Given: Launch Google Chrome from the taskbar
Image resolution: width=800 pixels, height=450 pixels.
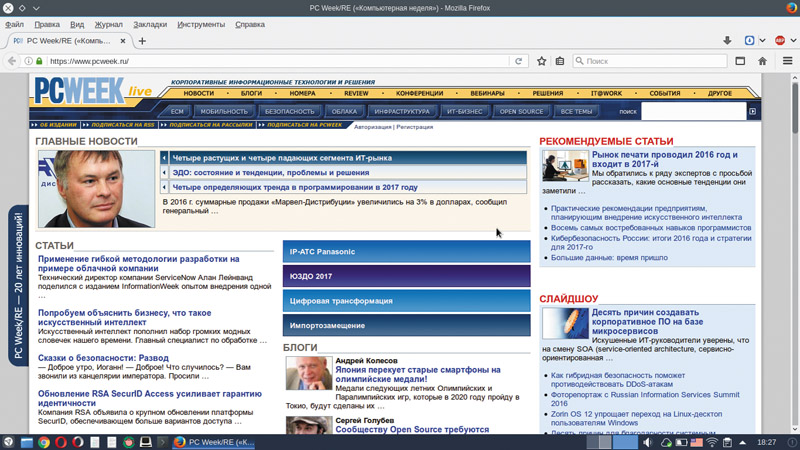Looking at the screenshot, I should coord(44,442).
